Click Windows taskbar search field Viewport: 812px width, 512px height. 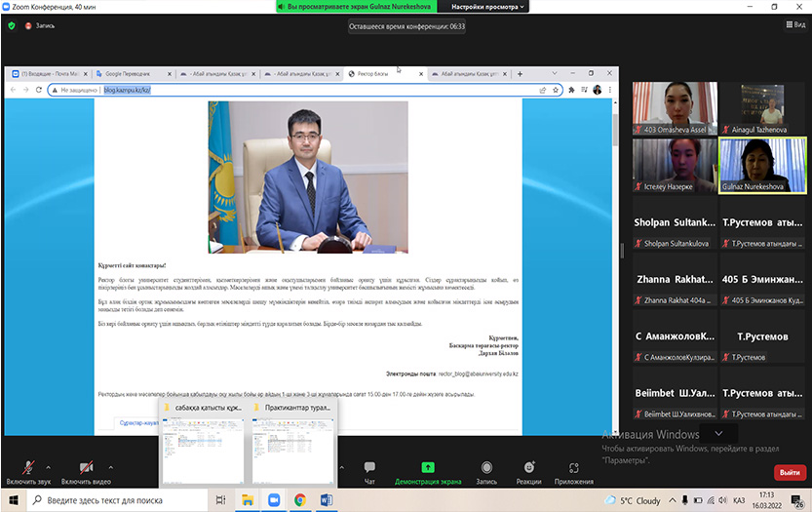click(x=117, y=500)
